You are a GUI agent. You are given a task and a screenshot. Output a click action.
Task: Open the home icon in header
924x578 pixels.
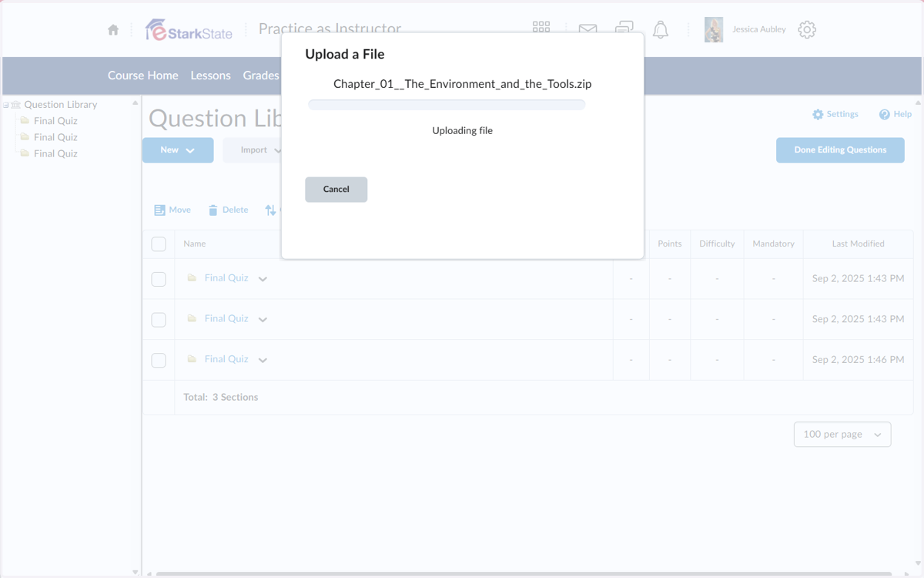click(x=113, y=30)
